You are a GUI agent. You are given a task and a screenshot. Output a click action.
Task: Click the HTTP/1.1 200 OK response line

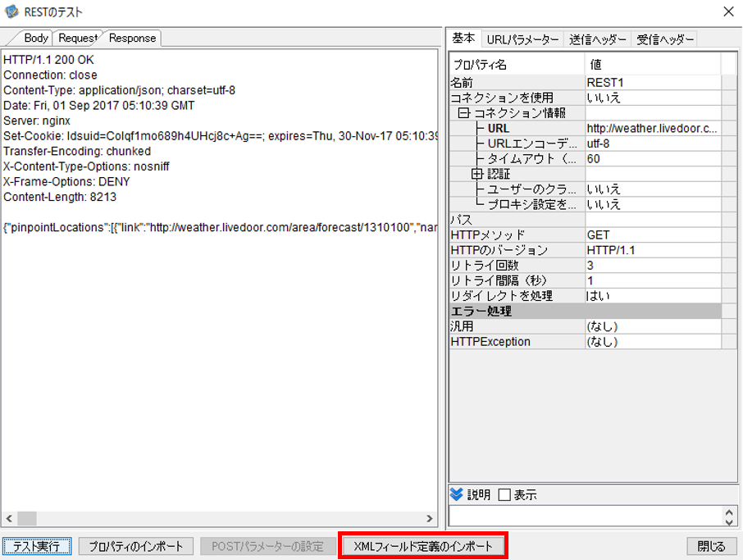(49, 60)
